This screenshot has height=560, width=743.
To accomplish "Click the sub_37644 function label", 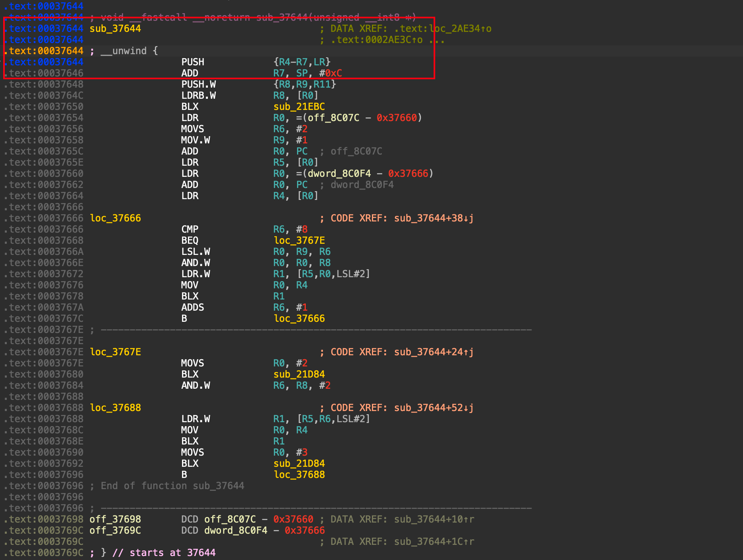I will click(x=115, y=29).
